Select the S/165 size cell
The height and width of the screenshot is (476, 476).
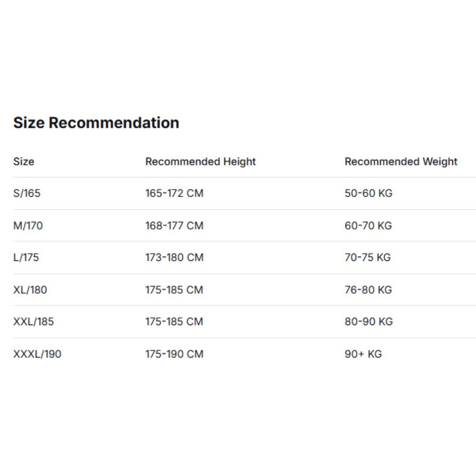point(27,194)
